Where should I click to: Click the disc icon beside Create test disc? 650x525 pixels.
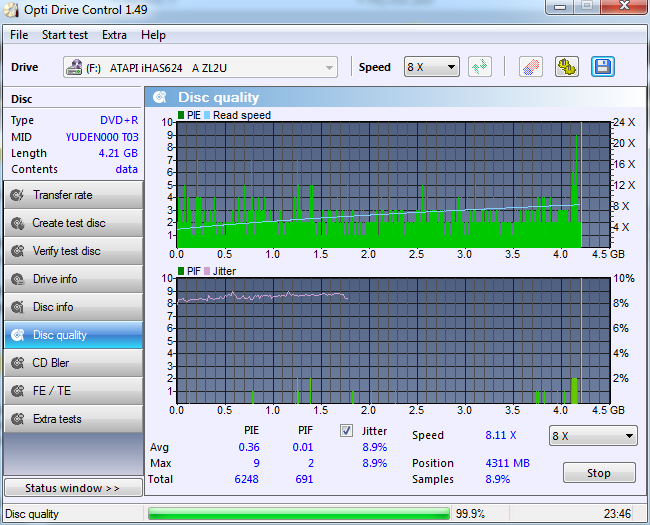17,223
